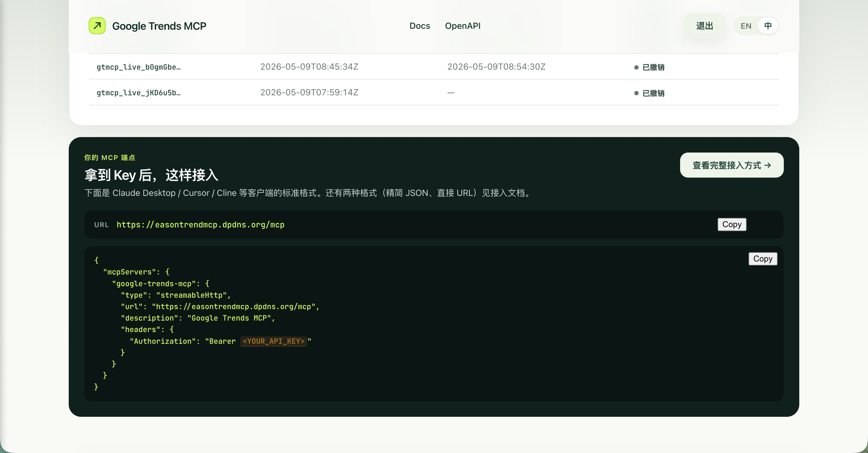Click the 拿到 Key 后，这样接入 heading
This screenshot has width=868, height=453.
[151, 175]
